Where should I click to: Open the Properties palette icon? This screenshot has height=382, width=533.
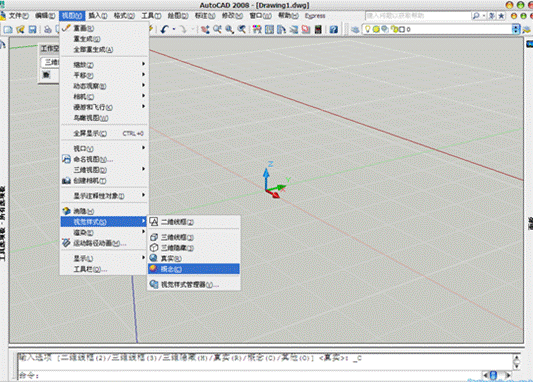pos(257,30)
